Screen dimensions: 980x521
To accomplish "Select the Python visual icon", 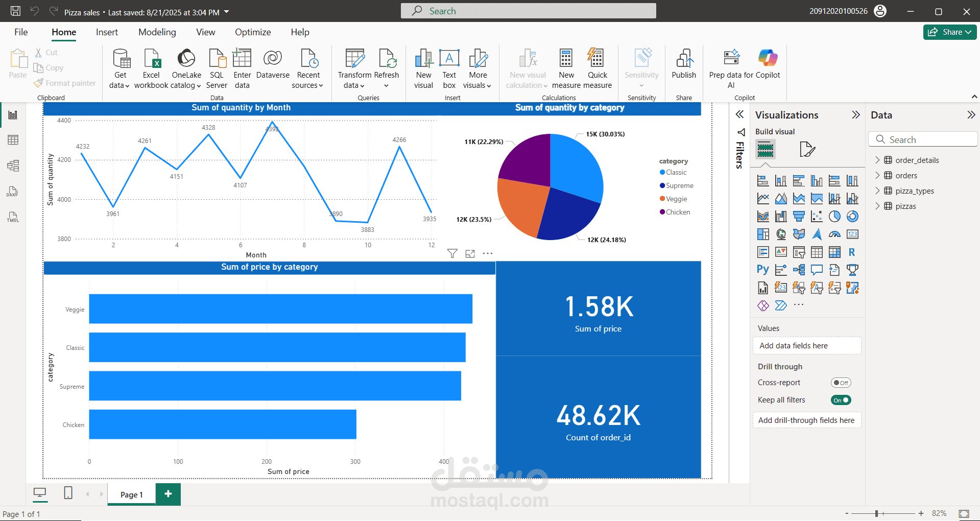I will [763, 270].
